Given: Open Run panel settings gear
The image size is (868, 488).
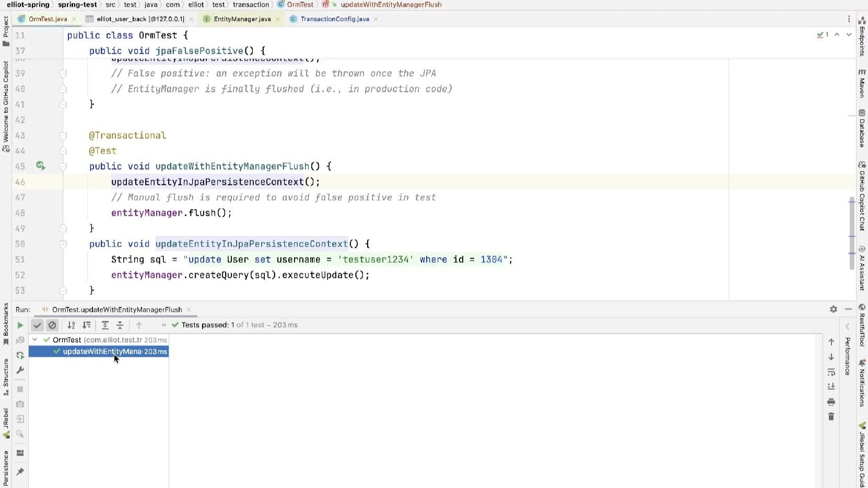Looking at the screenshot, I should 833,309.
